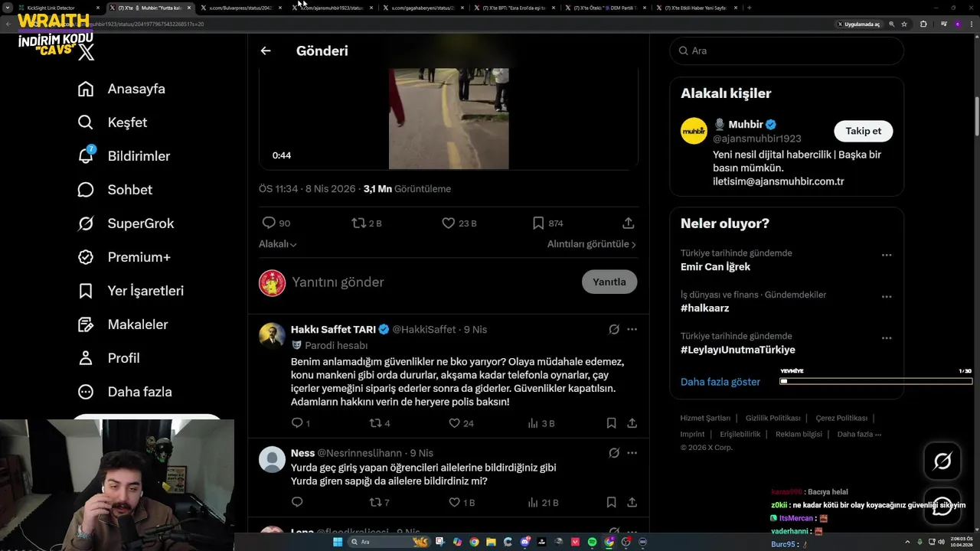
Task: Open Windows Start menu
Action: (x=338, y=542)
